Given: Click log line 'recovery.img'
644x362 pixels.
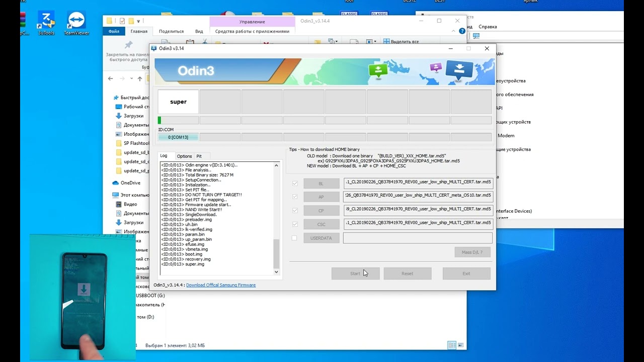Looking at the screenshot, I should [x=186, y=259].
